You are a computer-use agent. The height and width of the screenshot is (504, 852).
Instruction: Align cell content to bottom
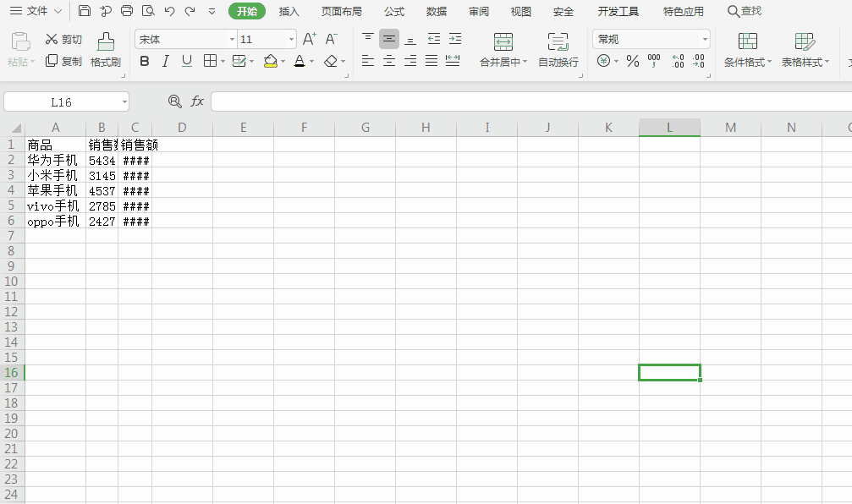[x=411, y=39]
